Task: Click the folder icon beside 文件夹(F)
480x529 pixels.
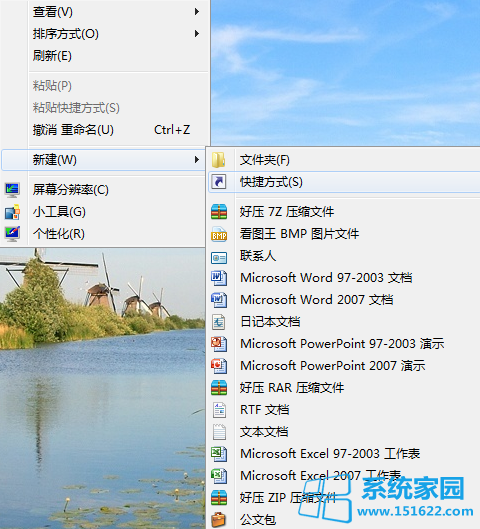Action: [219, 160]
